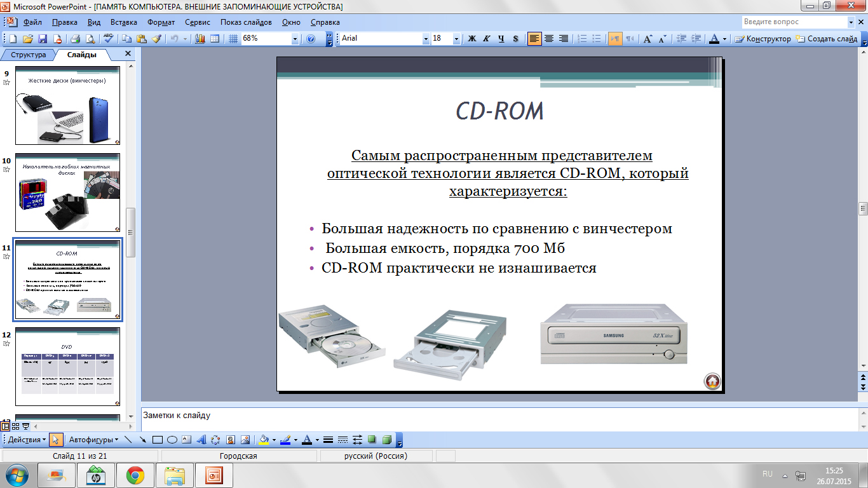Save the presentation with diskette icon
This screenshot has width=868, height=488.
tap(43, 39)
